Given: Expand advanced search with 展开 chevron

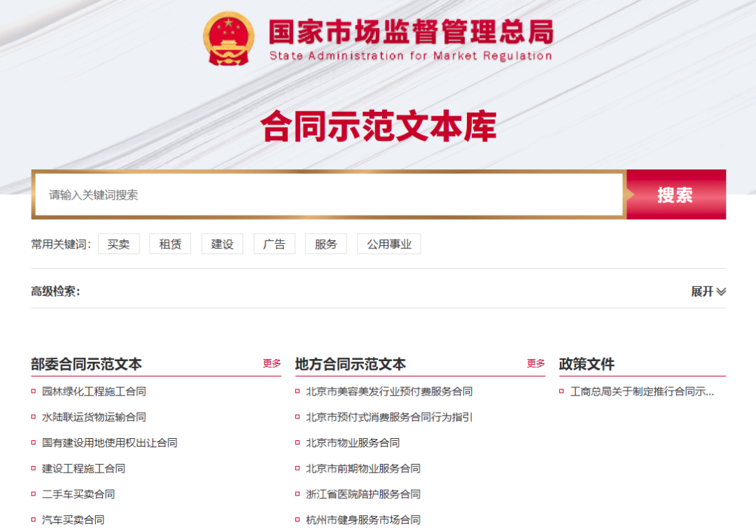Looking at the screenshot, I should (708, 291).
